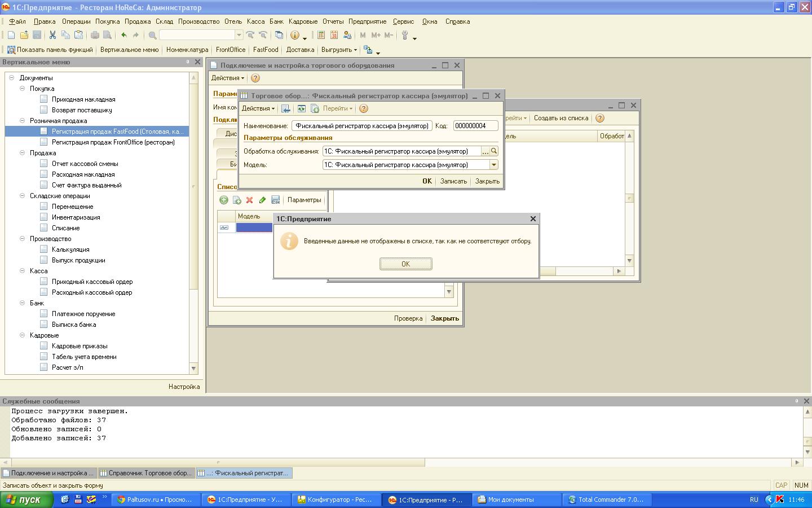
Task: Switch to Подключение и настройка window tab
Action: coord(48,473)
